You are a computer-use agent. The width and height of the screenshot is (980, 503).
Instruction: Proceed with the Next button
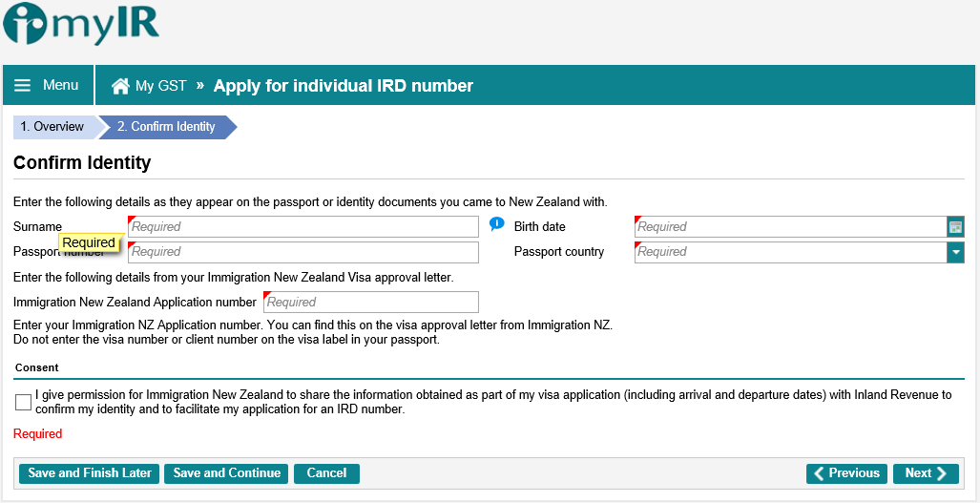(926, 473)
